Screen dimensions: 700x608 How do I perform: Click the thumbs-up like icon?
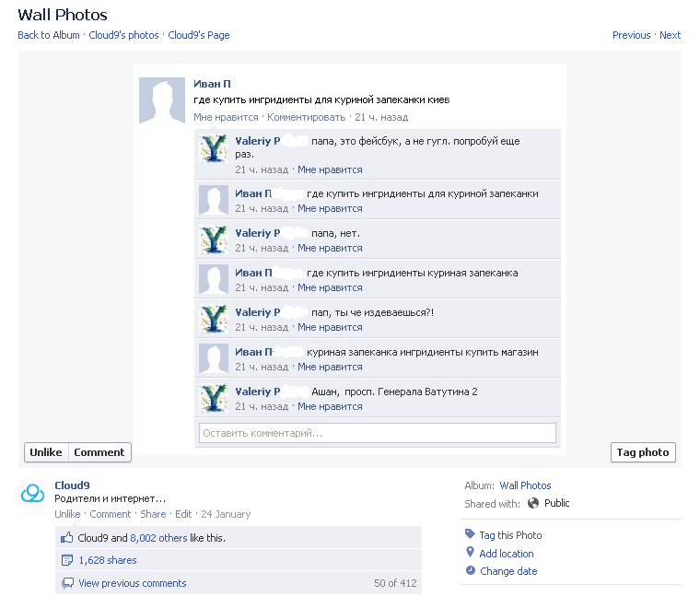click(x=66, y=538)
